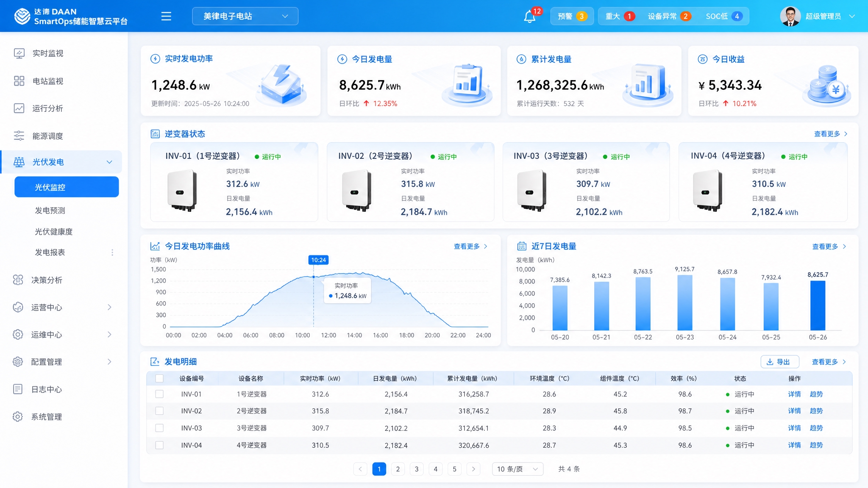
Task: Check the INV-01 row checkbox
Action: click(x=159, y=394)
